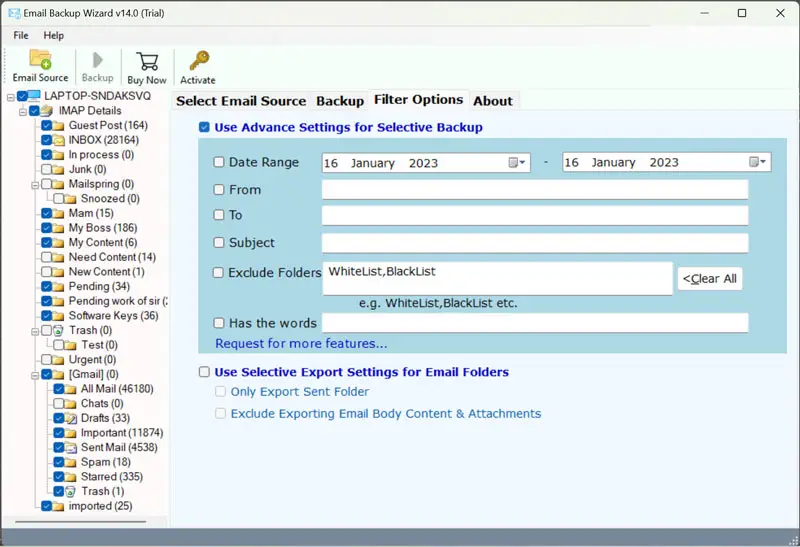Viewport: 800px width, 547px height.
Task: Enable the Date Range checkbox
Action: coord(219,162)
